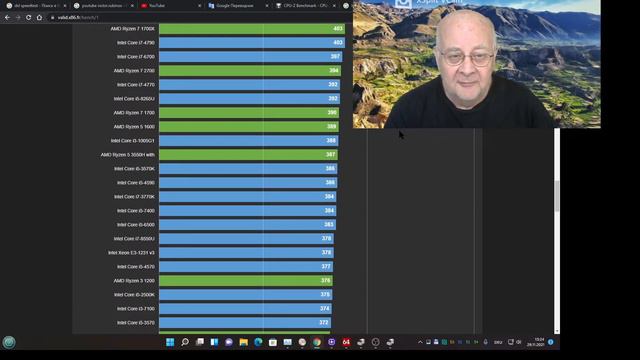Reload the page with the refresh icon

click(x=29, y=18)
